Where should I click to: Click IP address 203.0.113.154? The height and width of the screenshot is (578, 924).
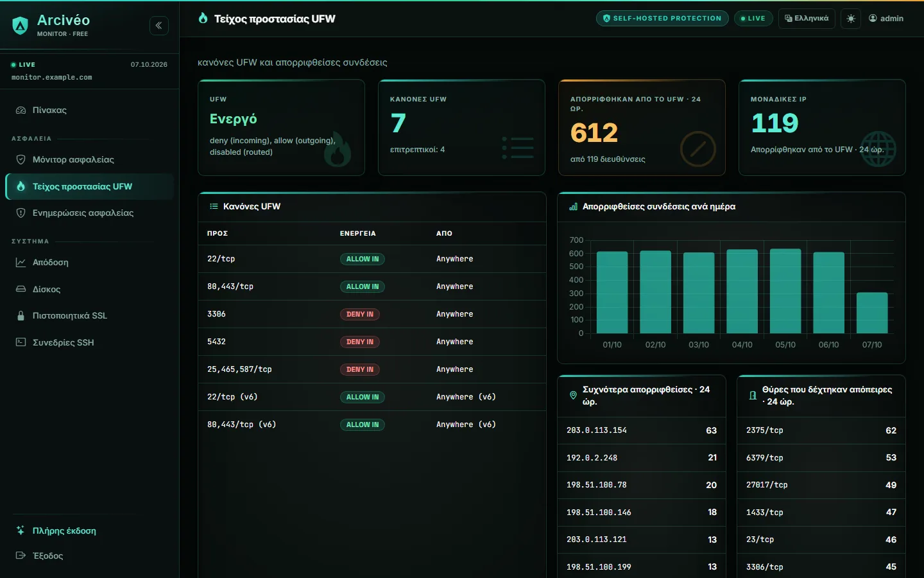(x=597, y=431)
